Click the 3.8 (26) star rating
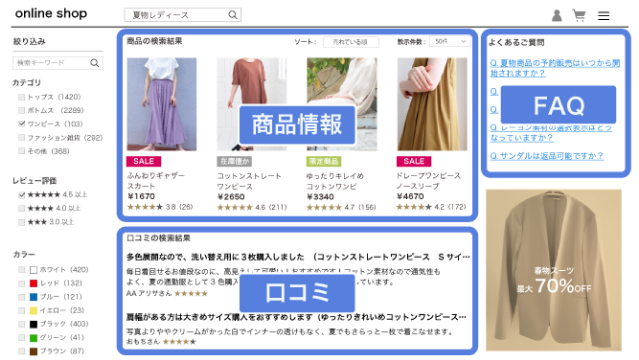639x360 pixels. pyautogui.click(x=160, y=207)
